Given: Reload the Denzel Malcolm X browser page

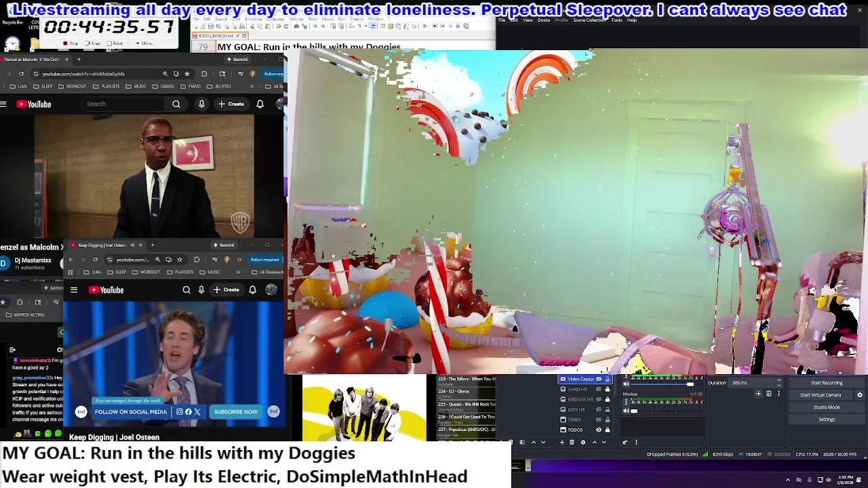Looking at the screenshot, I should click(x=21, y=74).
